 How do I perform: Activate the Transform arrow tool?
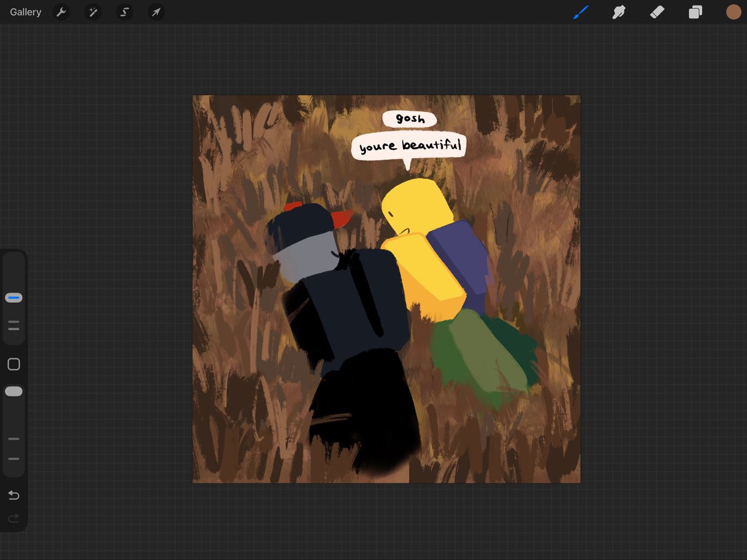pos(156,12)
